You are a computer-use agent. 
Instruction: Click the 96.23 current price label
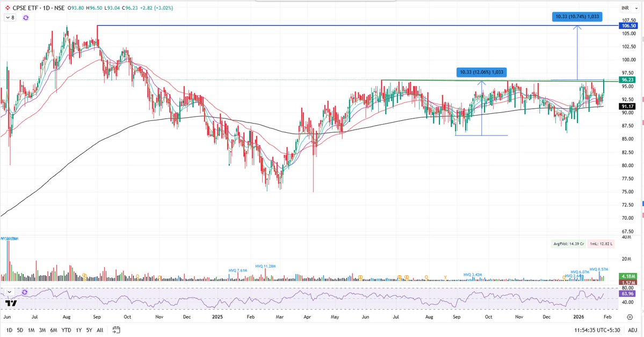(627, 80)
